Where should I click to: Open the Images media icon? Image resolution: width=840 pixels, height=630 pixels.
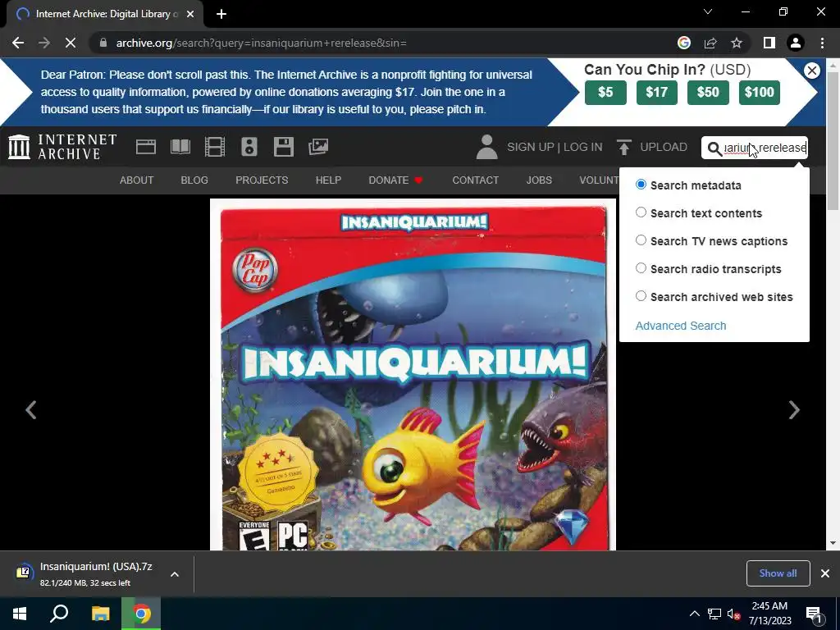318,147
